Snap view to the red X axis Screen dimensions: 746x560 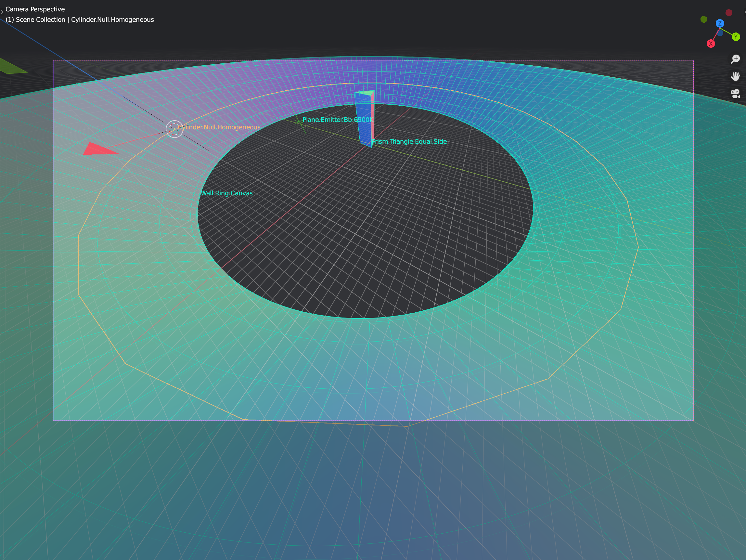(711, 44)
